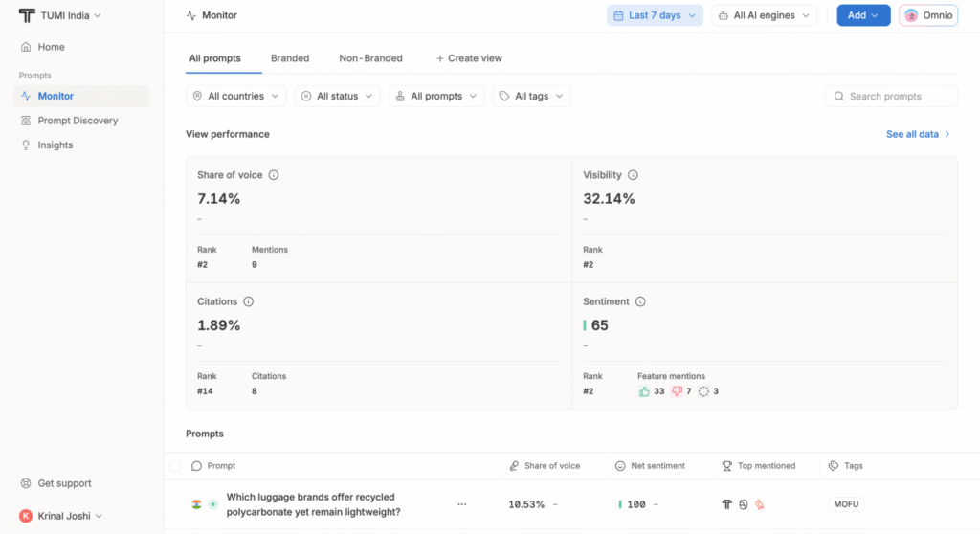Click the Sentiment info icon
This screenshot has height=534, width=980.
point(640,301)
